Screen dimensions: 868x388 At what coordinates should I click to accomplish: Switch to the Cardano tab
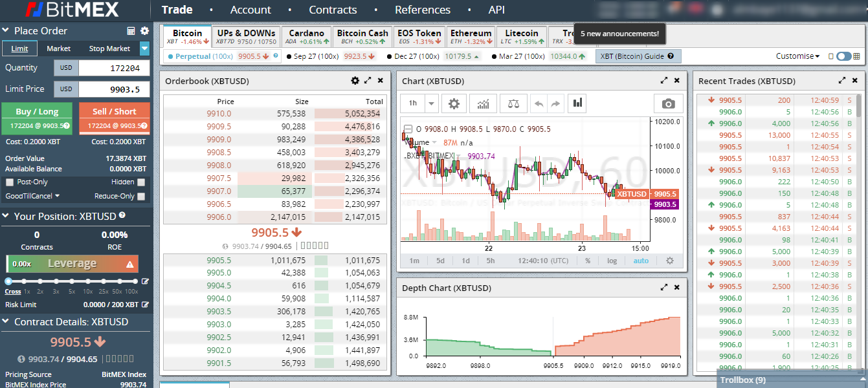(307, 37)
